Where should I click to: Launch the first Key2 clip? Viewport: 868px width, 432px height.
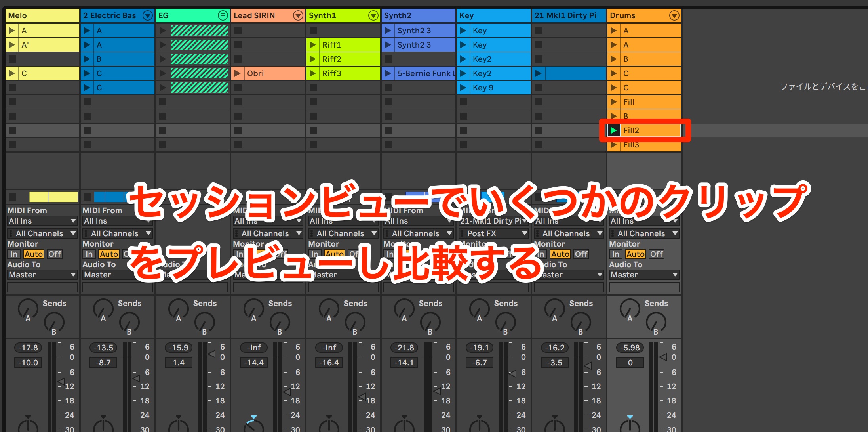(x=463, y=59)
